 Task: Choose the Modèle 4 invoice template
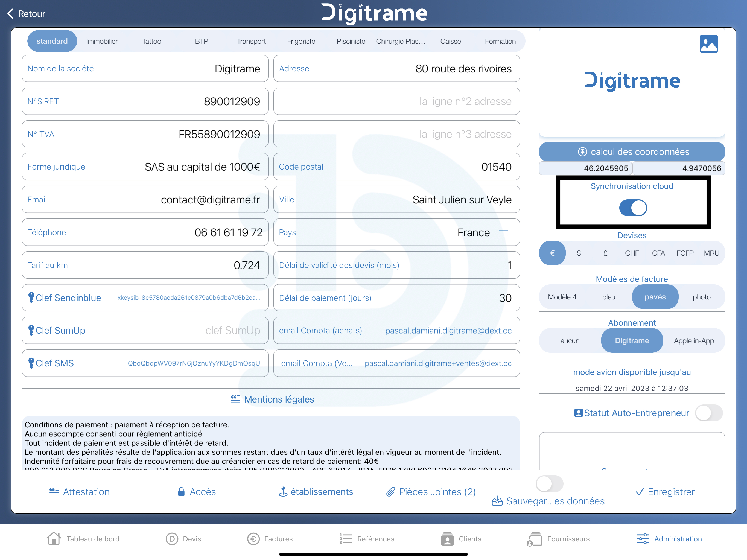click(x=562, y=297)
